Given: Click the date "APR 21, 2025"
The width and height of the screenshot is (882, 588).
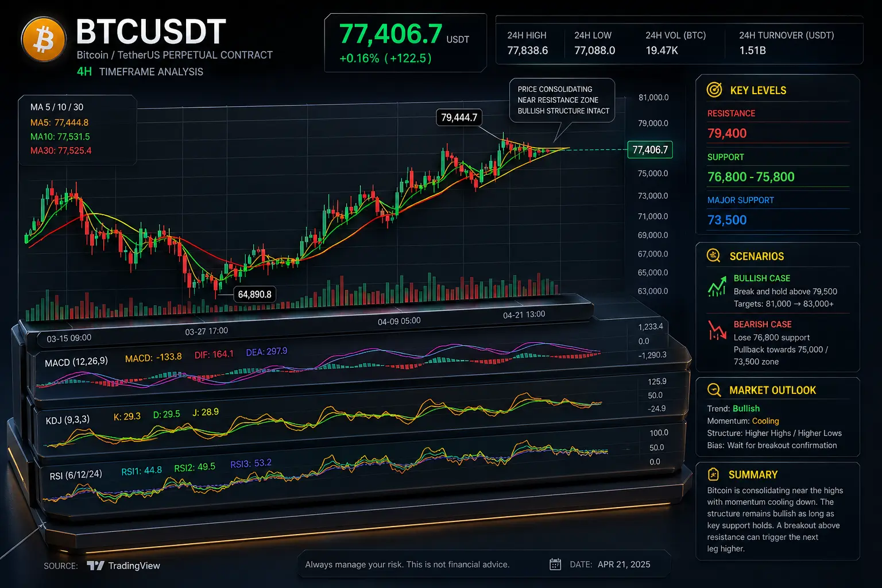Looking at the screenshot, I should (624, 564).
